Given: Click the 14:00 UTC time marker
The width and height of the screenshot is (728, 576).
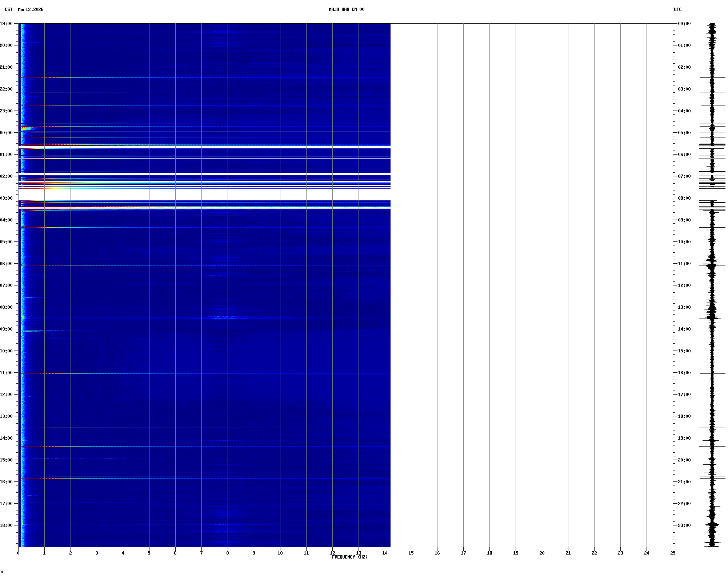Looking at the screenshot, I should pos(684,329).
